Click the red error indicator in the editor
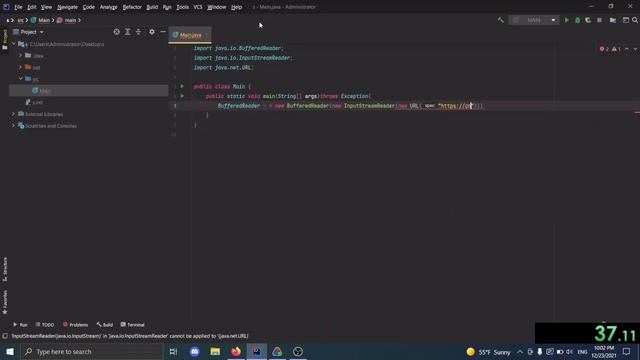This screenshot has height=360, width=640. click(x=604, y=49)
